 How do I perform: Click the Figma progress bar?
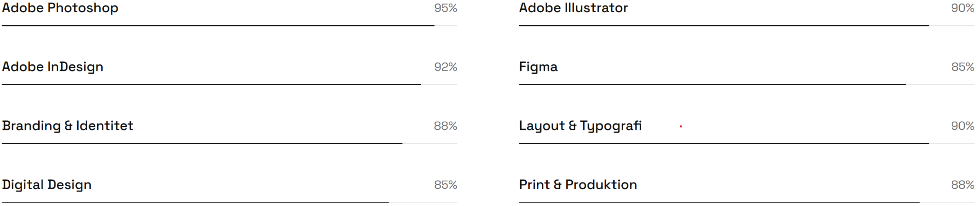coord(746,84)
